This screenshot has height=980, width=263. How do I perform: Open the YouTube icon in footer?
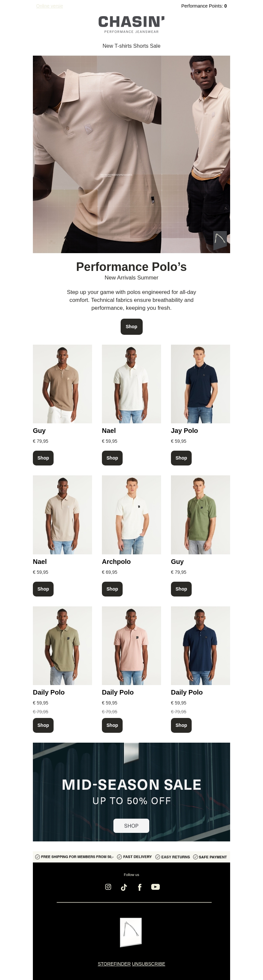155,887
